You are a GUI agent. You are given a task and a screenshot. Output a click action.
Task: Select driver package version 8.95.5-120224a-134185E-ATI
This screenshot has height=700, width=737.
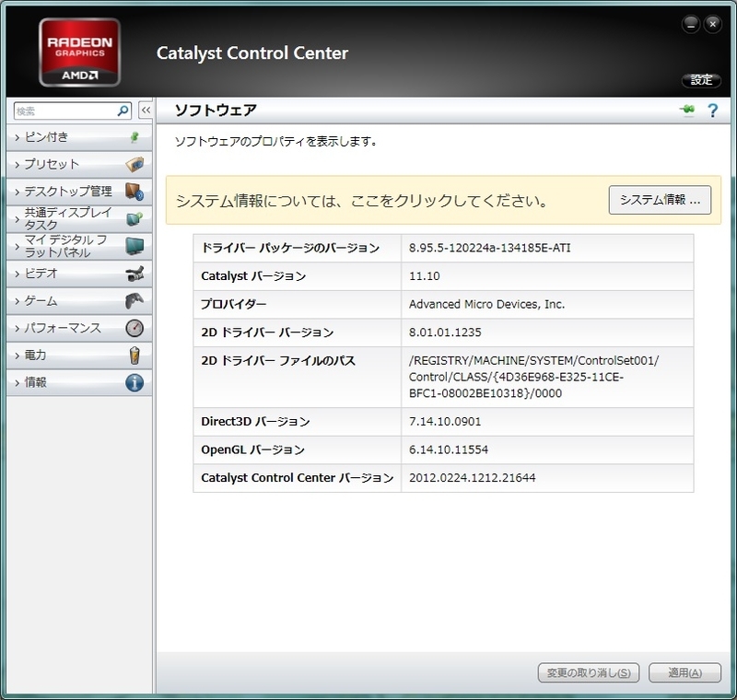coord(489,248)
